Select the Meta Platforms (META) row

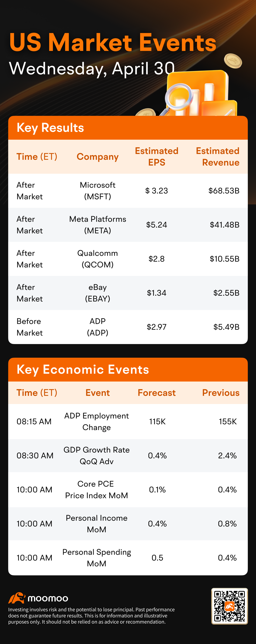click(128, 225)
